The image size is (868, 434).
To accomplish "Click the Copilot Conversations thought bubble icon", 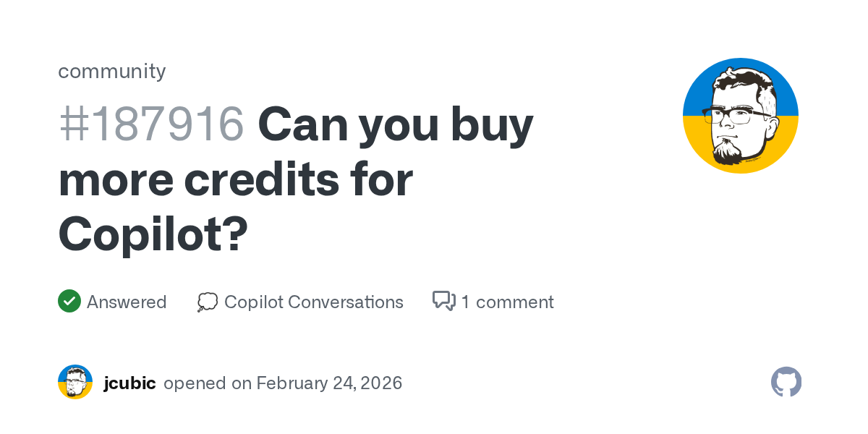I will pyautogui.click(x=207, y=302).
